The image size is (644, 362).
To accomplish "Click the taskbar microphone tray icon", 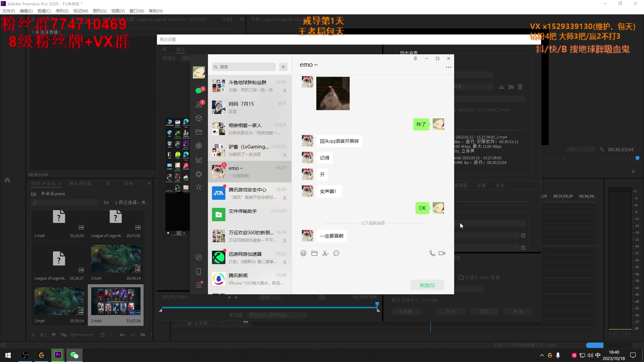I will [558, 355].
